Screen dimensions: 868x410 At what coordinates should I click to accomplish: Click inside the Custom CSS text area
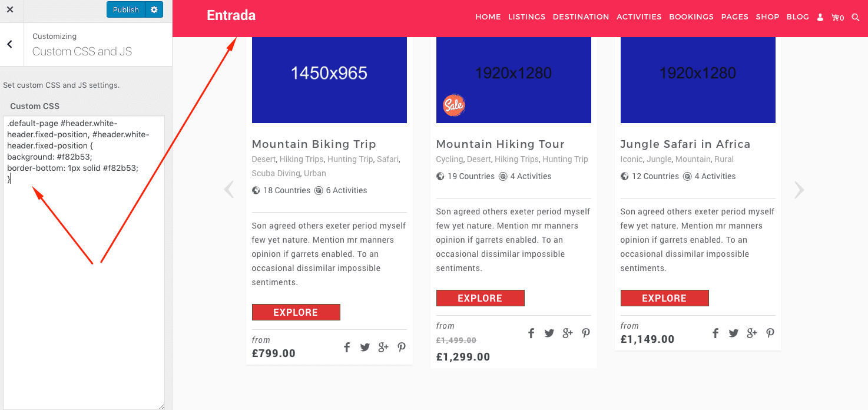(x=84, y=262)
